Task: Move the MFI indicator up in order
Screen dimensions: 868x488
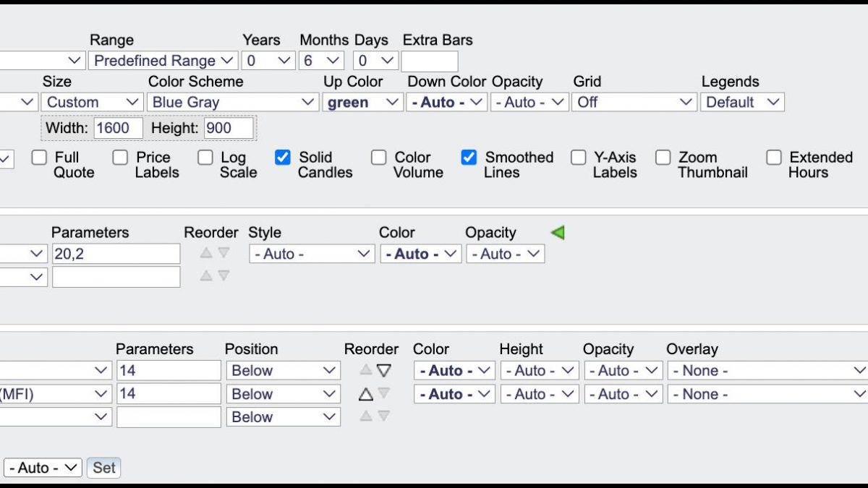Action: (366, 393)
